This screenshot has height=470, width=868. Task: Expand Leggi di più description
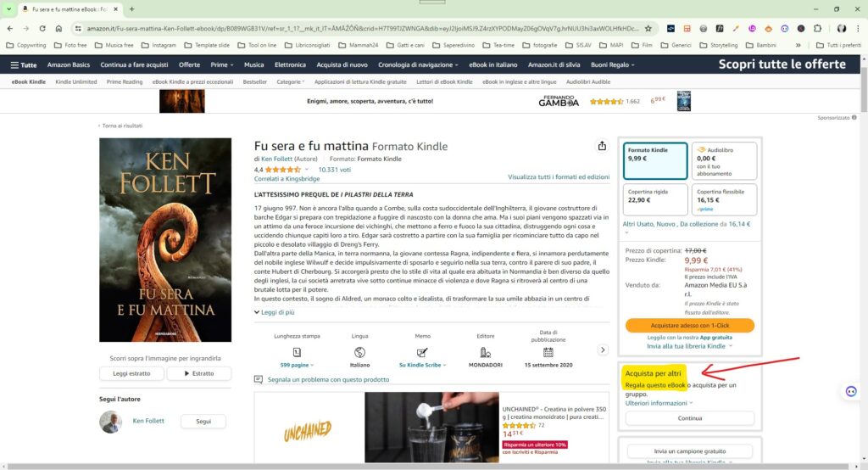(274, 312)
